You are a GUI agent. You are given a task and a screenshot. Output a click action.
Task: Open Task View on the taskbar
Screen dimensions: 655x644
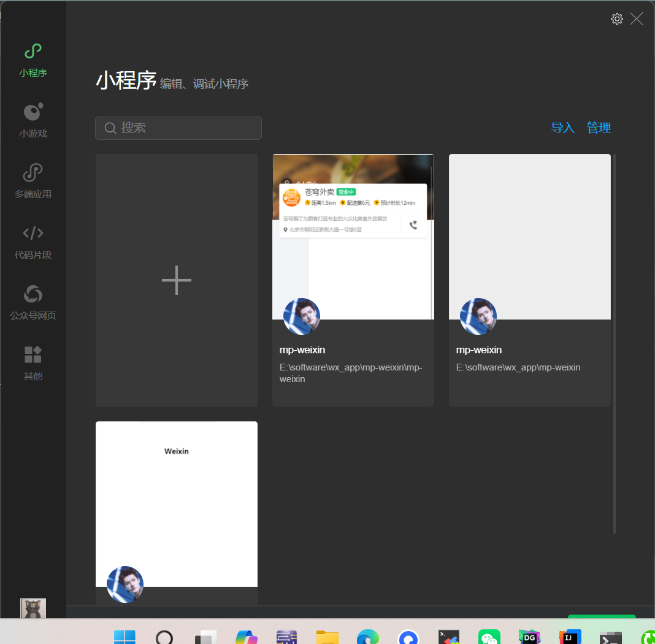[x=205, y=637]
